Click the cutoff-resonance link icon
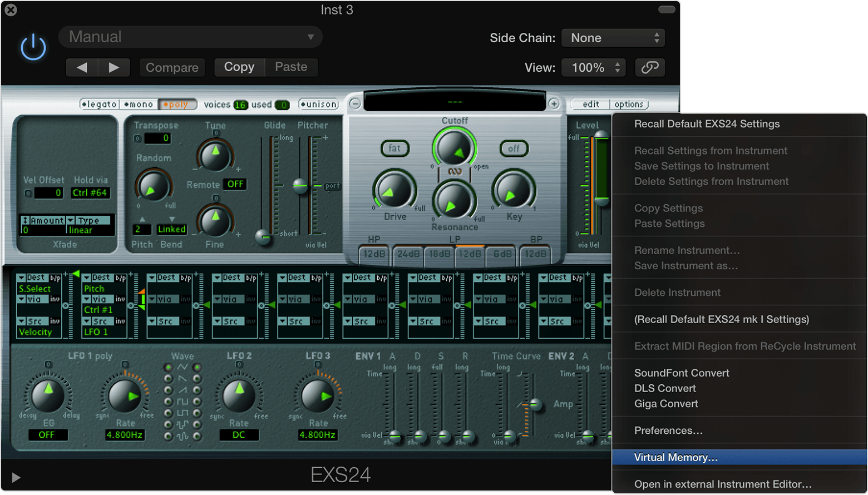 455,171
